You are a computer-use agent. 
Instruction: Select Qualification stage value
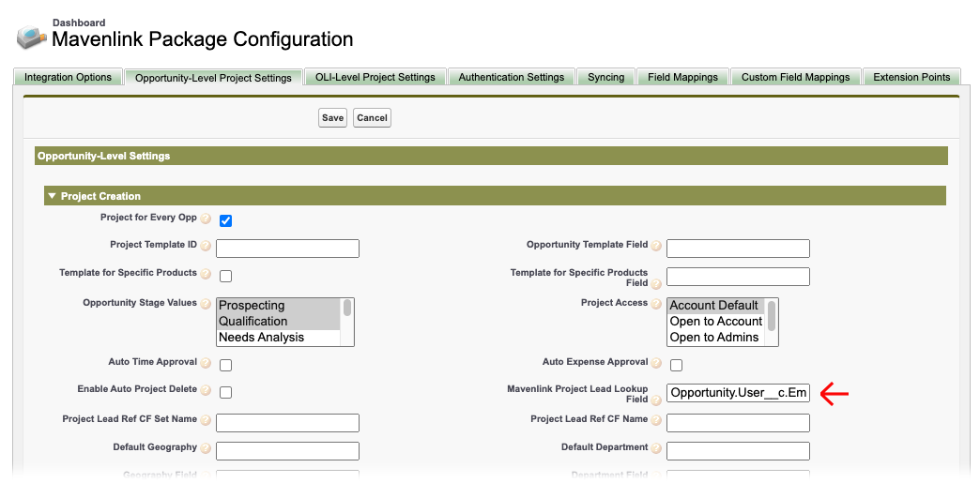pyautogui.click(x=278, y=322)
